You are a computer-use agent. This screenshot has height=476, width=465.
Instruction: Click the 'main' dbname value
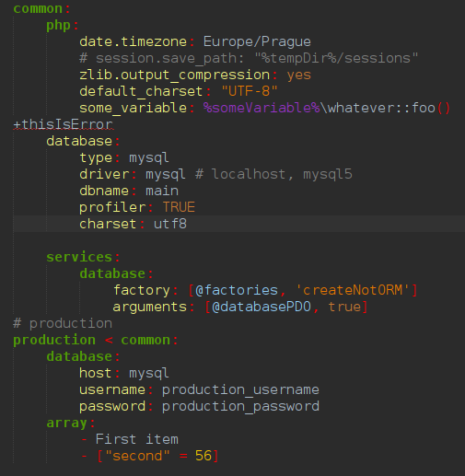pyautogui.click(x=162, y=191)
